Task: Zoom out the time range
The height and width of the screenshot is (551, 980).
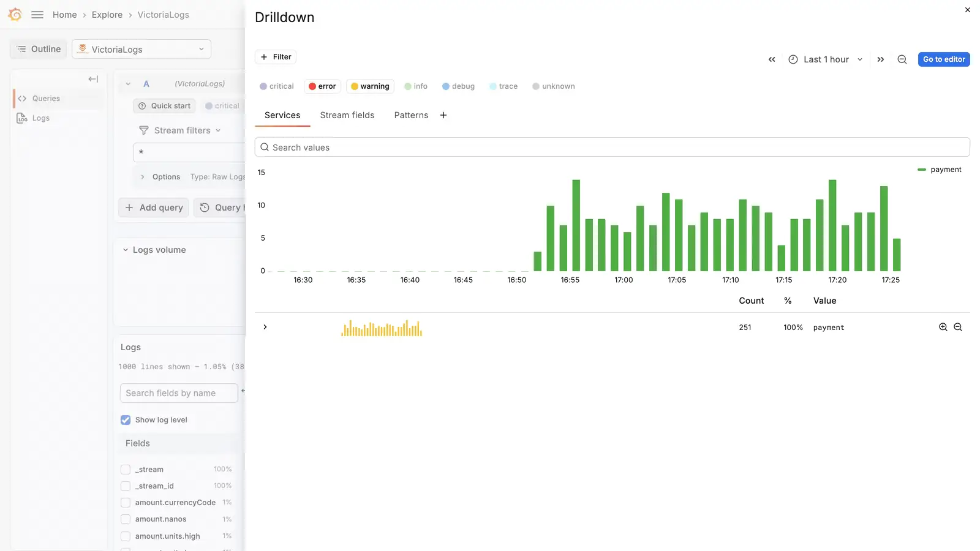Action: click(902, 59)
